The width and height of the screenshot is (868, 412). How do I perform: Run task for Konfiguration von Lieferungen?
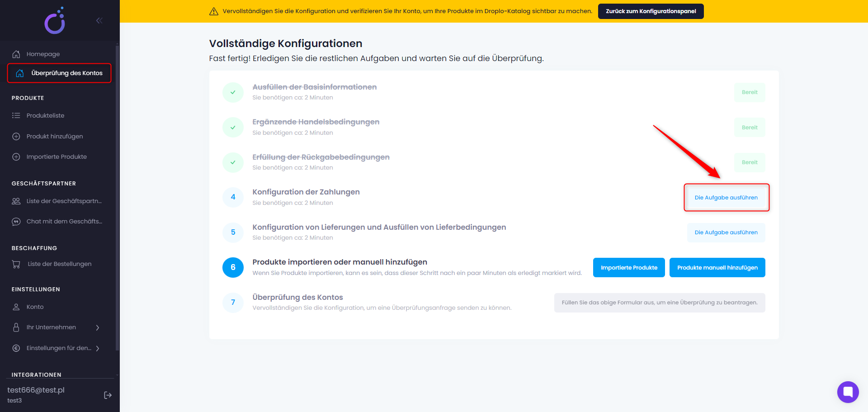726,232
